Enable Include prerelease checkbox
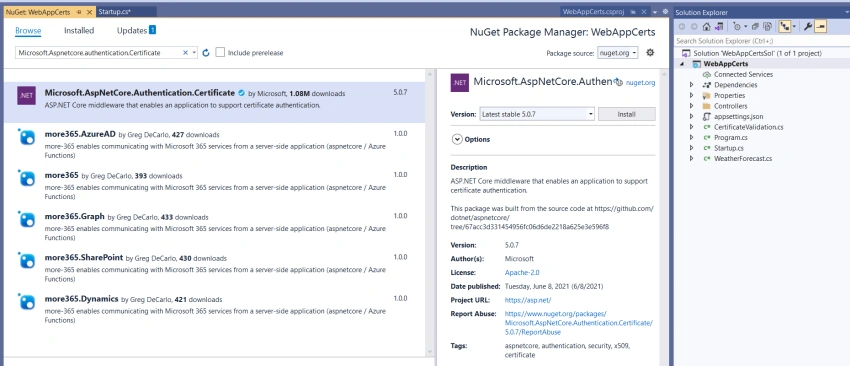850x366 pixels. click(220, 53)
